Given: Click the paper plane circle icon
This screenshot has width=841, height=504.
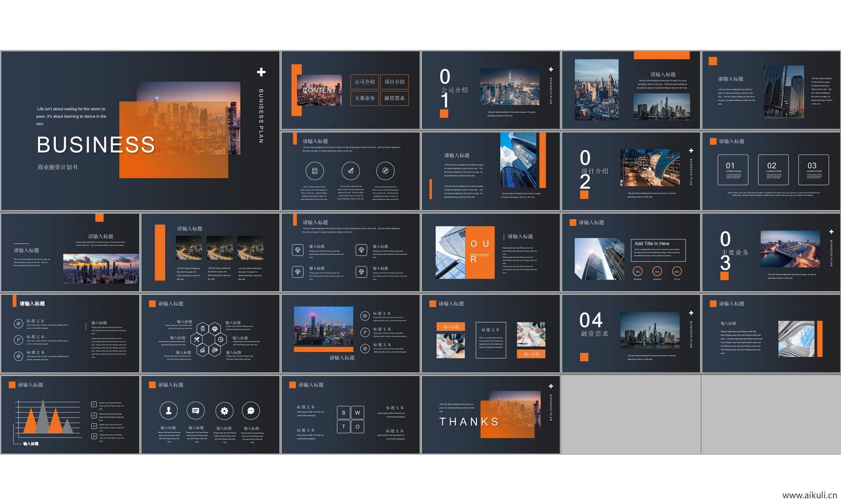Looking at the screenshot, I should tap(351, 171).
